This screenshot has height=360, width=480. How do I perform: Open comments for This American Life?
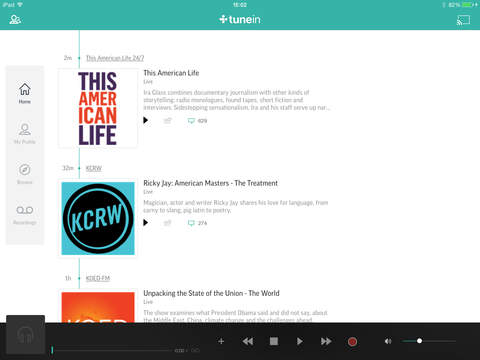(x=197, y=121)
